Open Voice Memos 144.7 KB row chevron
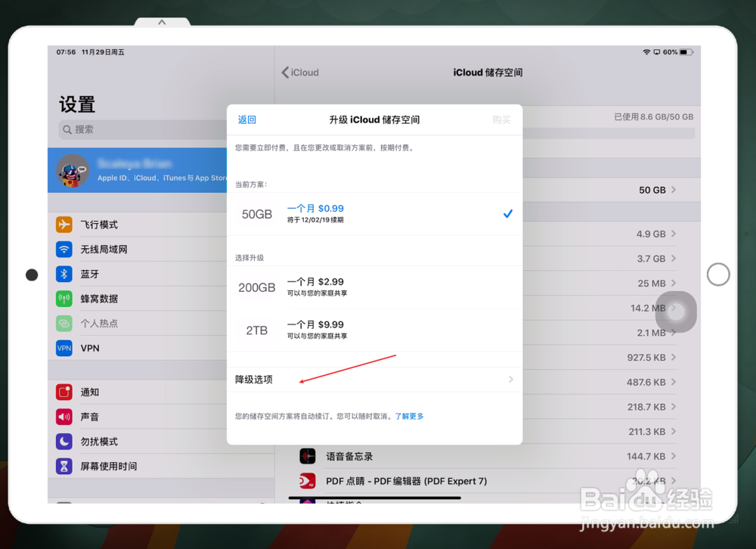The image size is (756, 549). 674,456
